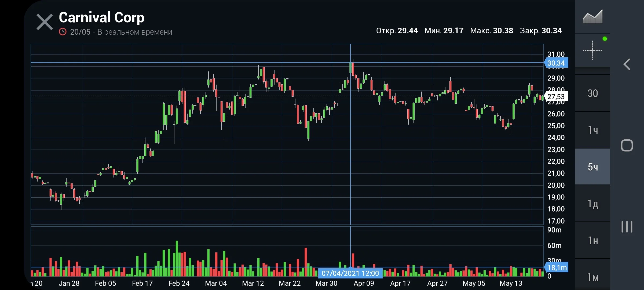Click the Feb 24 date axis label
644x290 pixels.
point(179,283)
